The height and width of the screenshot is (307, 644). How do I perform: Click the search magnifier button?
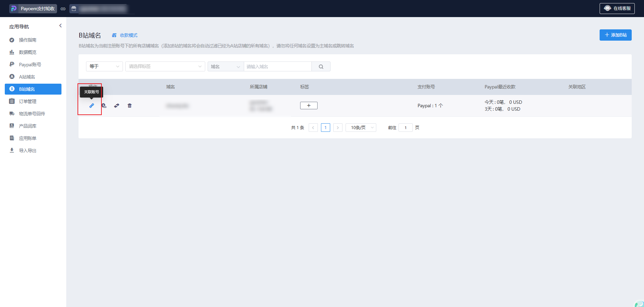321,67
